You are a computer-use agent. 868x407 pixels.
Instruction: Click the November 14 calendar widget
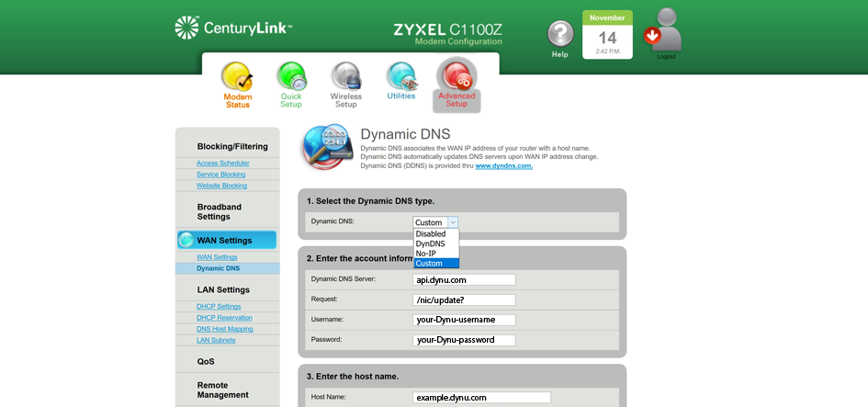point(607,34)
